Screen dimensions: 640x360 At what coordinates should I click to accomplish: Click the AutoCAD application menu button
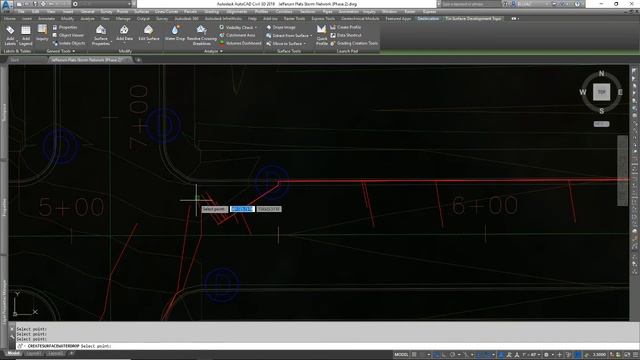[7, 5]
